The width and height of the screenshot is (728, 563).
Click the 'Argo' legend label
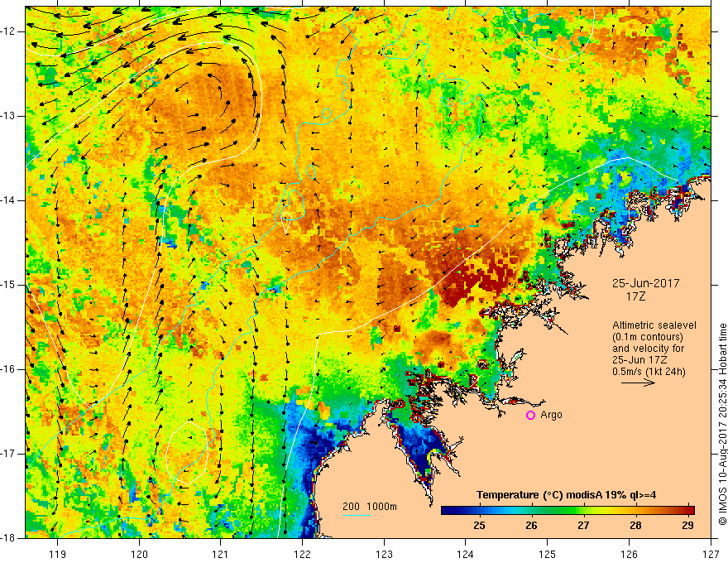click(551, 415)
